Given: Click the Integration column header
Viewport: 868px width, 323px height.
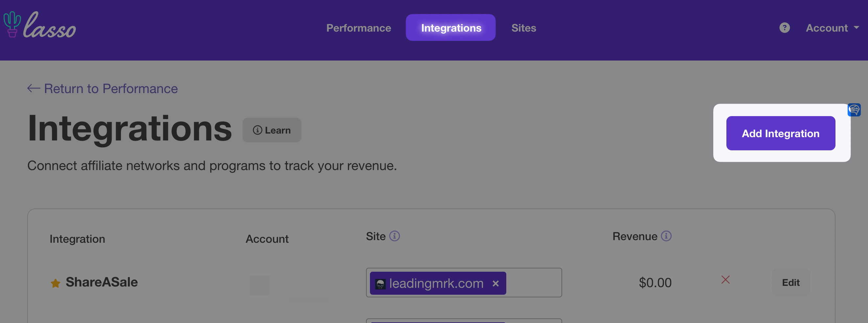Looking at the screenshot, I should (x=77, y=239).
